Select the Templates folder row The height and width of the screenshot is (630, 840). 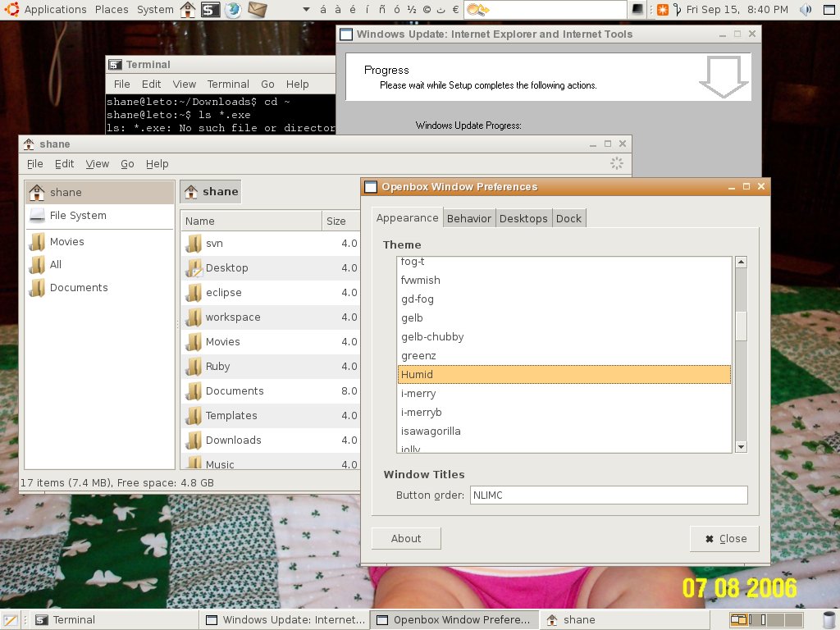271,416
